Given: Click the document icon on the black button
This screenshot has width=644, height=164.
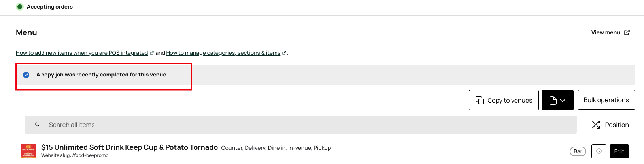Looking at the screenshot, I should point(553,101).
